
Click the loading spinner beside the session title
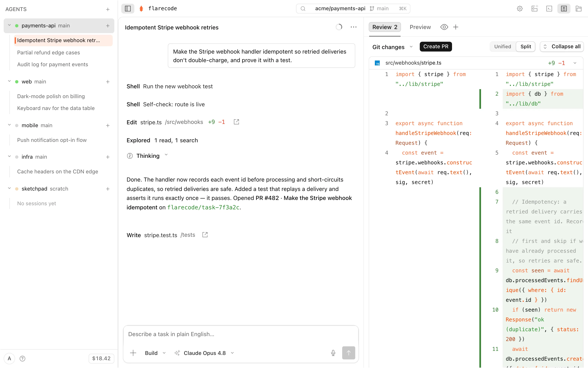(339, 27)
